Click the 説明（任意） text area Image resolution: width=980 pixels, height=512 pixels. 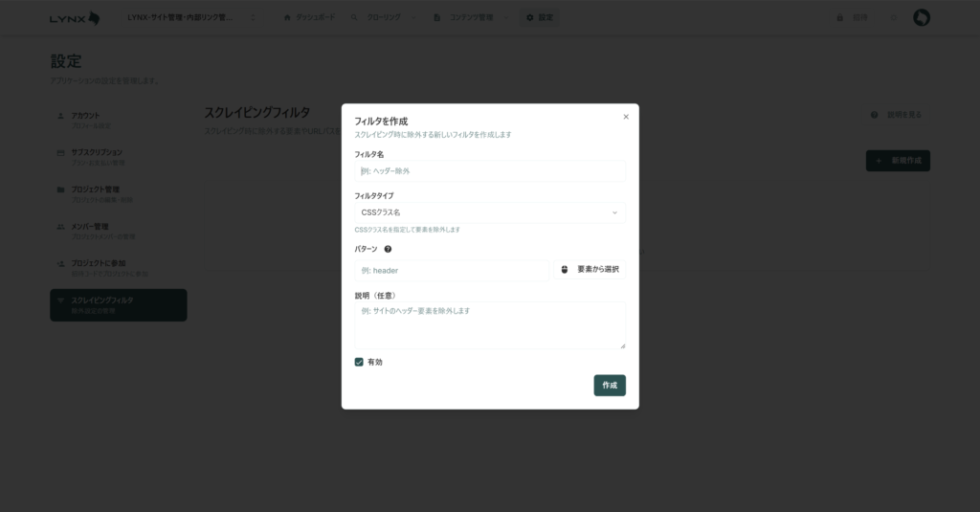coord(489,325)
